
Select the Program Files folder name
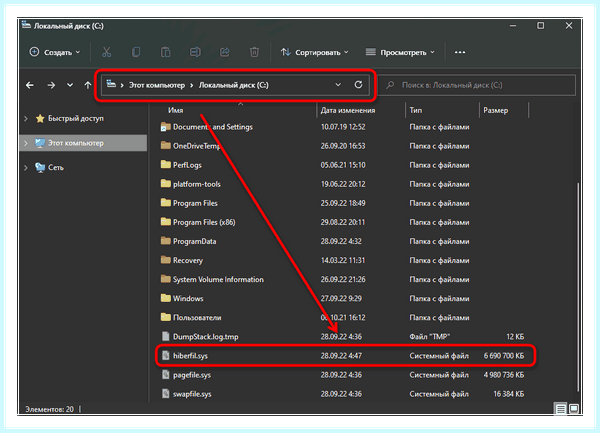coord(195,203)
